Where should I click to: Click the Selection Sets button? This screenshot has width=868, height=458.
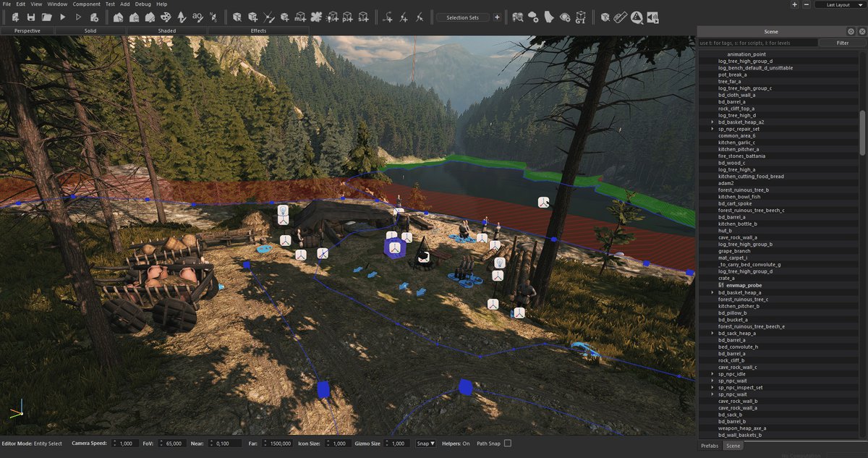click(x=463, y=17)
